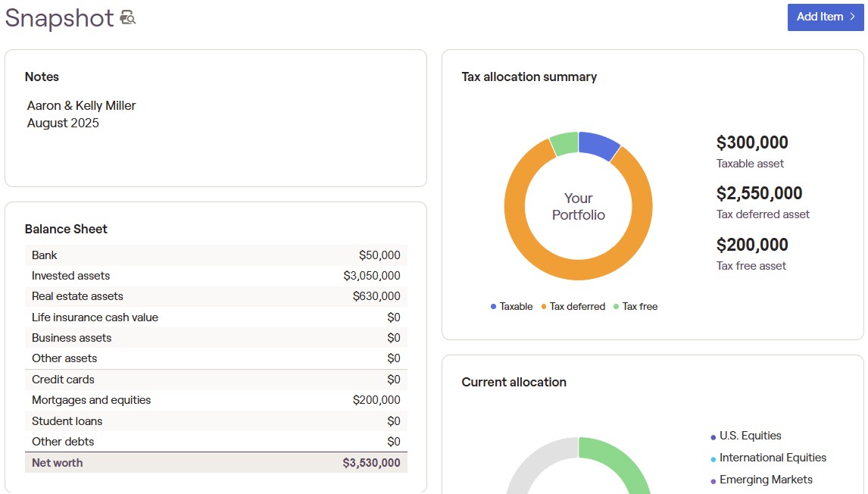Select the blue taxable donut segment
This screenshot has width=868, height=494.
599,145
